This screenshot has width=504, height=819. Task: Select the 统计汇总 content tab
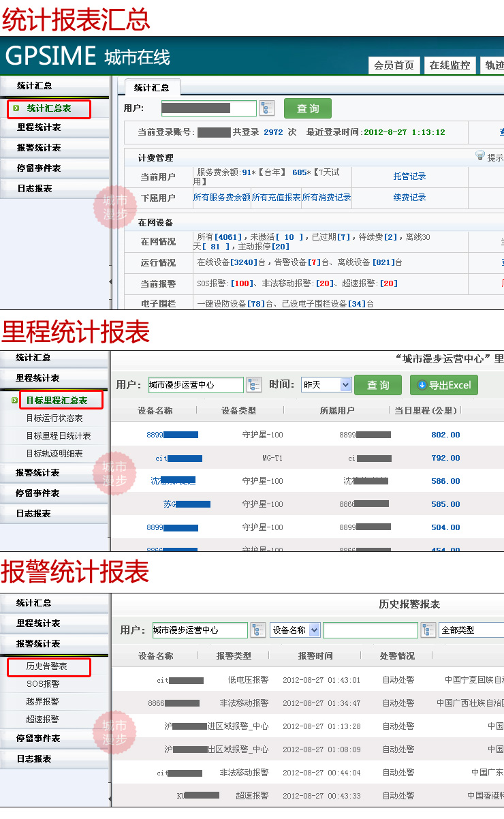151,87
